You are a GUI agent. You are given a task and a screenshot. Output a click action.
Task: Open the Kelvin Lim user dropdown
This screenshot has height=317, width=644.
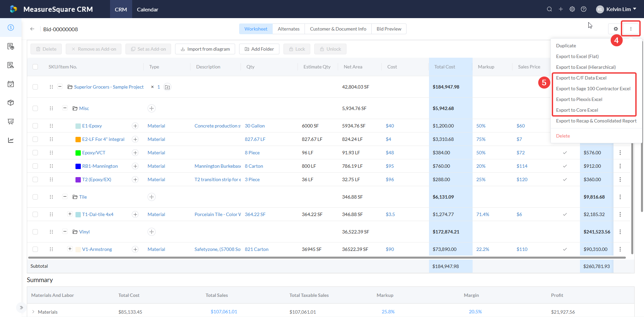(x=616, y=9)
